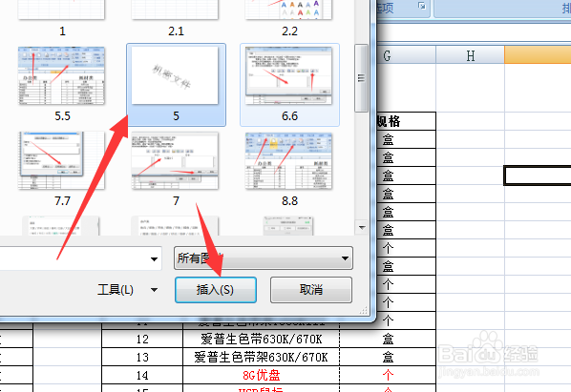Click the ribbon group dialog launcher icon
The width and height of the screenshot is (571, 392).
click(x=422, y=6)
